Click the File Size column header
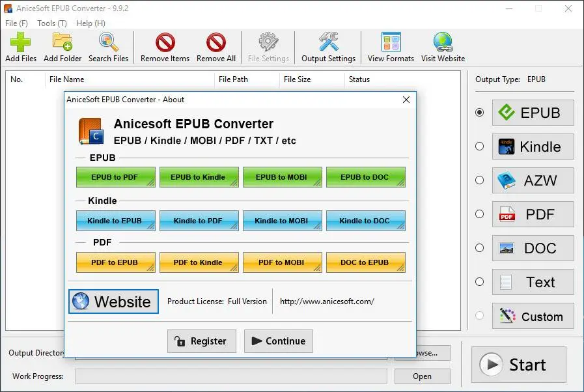Screen dimensions: 584x392 pyautogui.click(x=312, y=79)
